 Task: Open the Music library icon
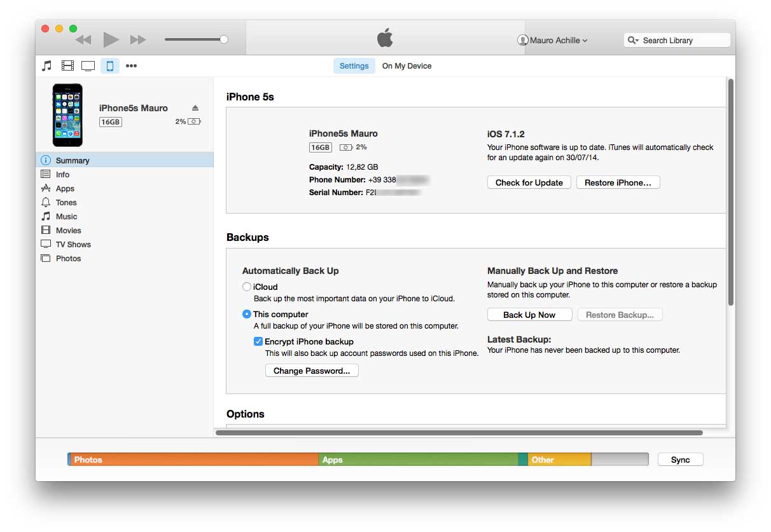point(46,65)
